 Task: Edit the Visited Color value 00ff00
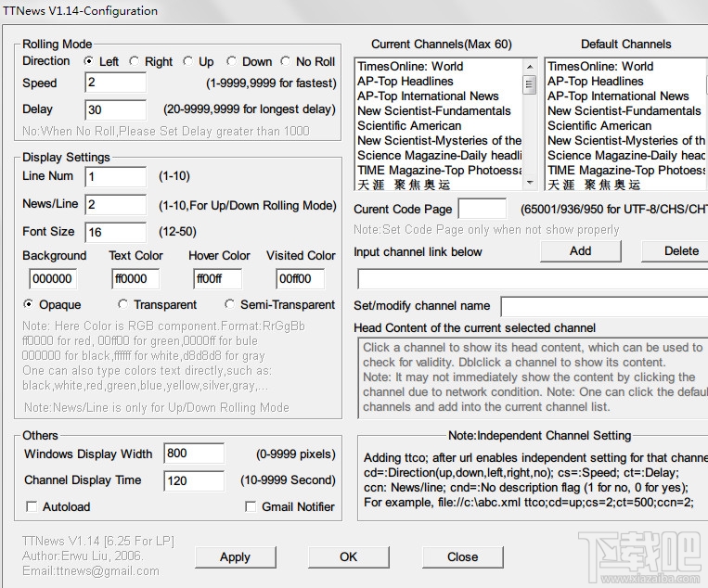[x=301, y=278]
